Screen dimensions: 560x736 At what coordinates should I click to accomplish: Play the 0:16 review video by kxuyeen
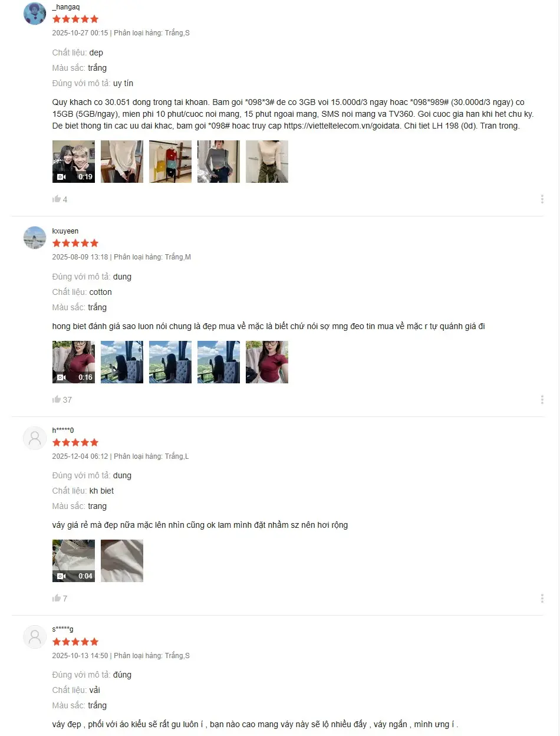point(74,362)
